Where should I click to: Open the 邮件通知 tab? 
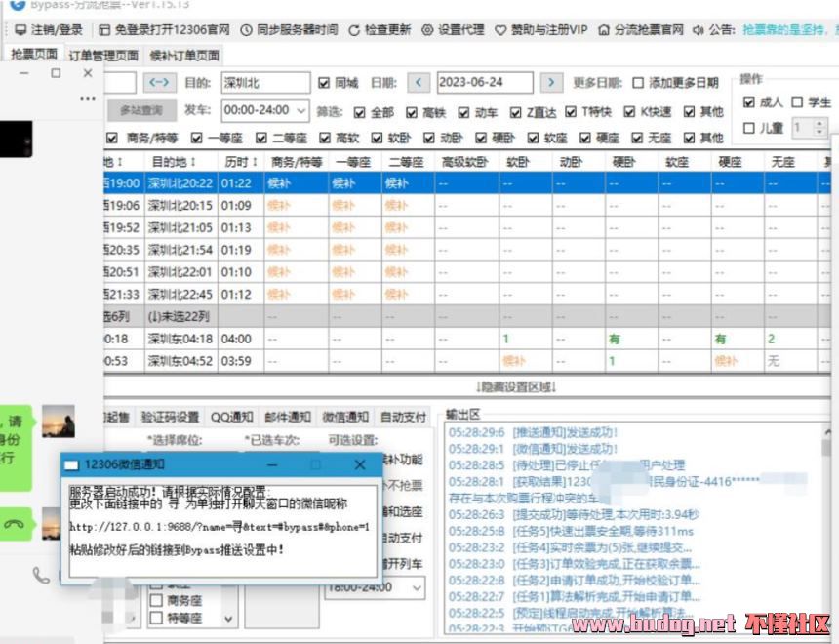click(x=288, y=417)
